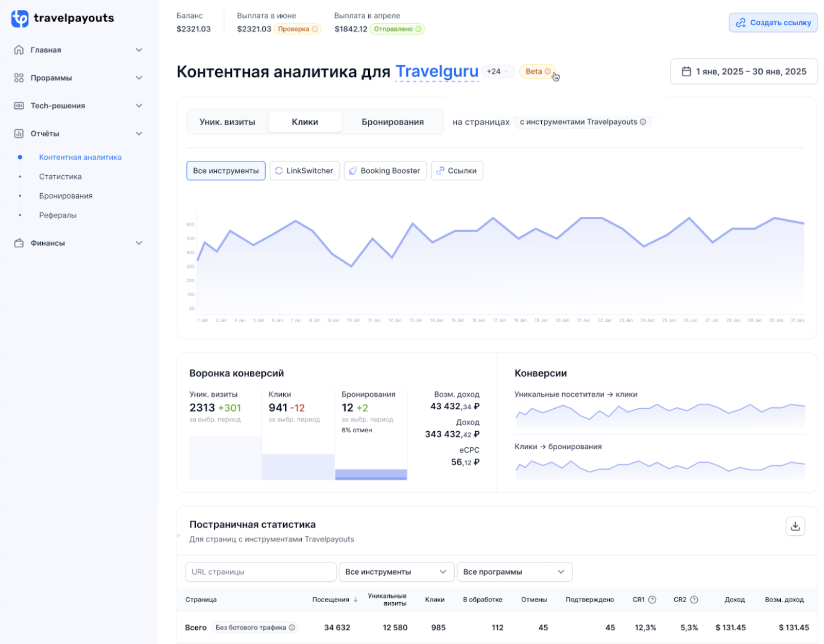Select the Клики tab
824x644 pixels.
pyautogui.click(x=305, y=122)
